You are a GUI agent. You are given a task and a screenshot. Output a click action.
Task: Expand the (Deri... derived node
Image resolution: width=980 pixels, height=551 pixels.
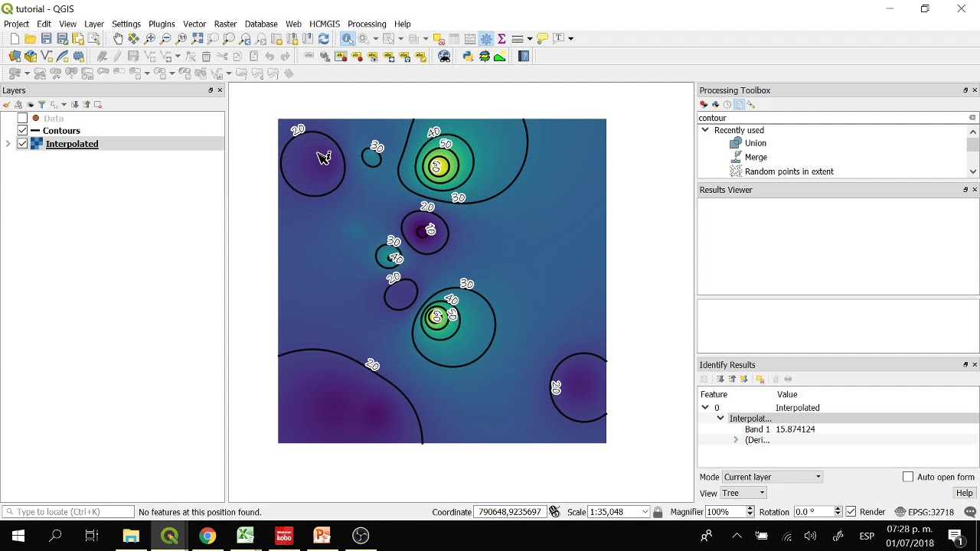(736, 440)
